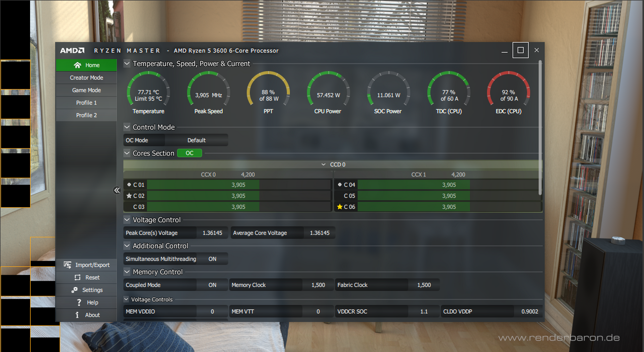Collapse the Voltage Control section

127,220
